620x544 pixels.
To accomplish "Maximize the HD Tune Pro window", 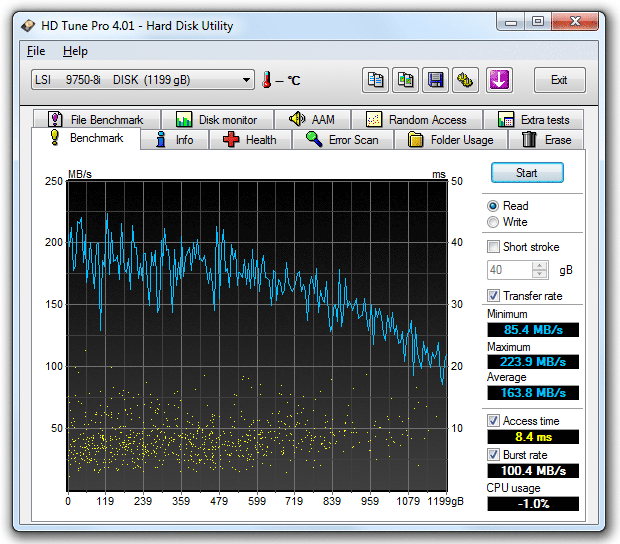I will (x=538, y=22).
